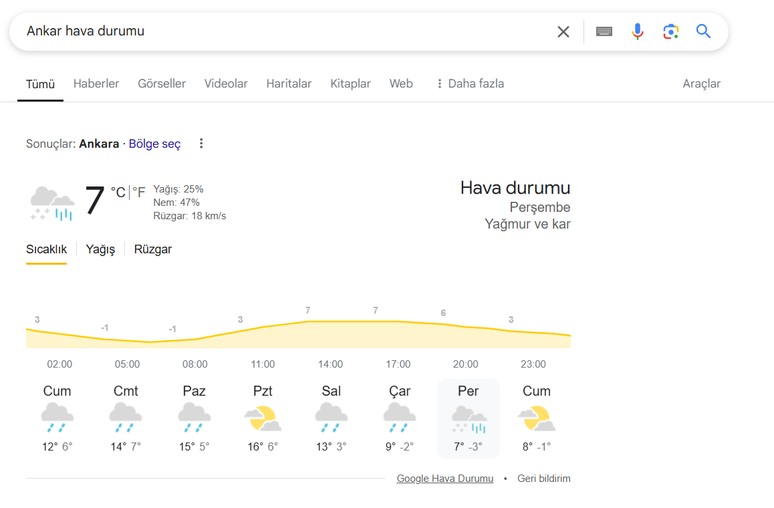Show the Yağış precipitation chart
Screen dimensions: 774x508
pos(100,249)
